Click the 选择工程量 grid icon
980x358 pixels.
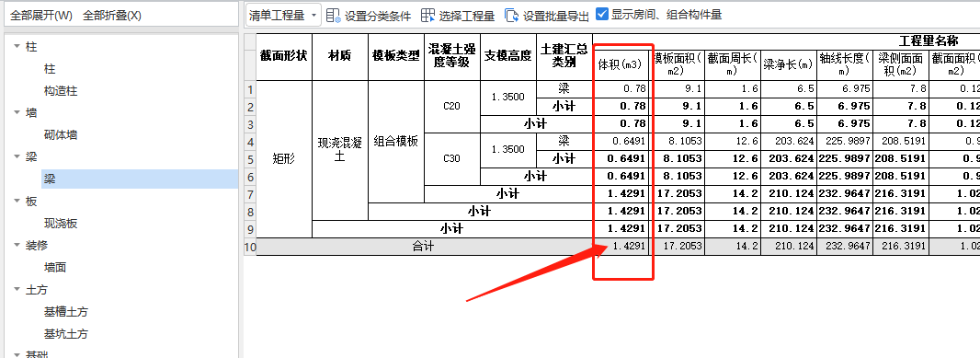[x=428, y=16]
